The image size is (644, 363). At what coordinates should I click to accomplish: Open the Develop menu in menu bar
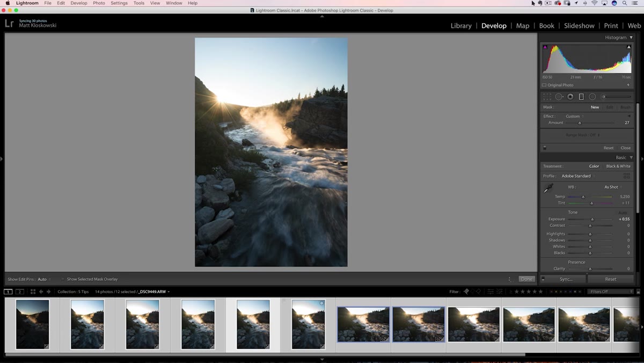tap(78, 3)
